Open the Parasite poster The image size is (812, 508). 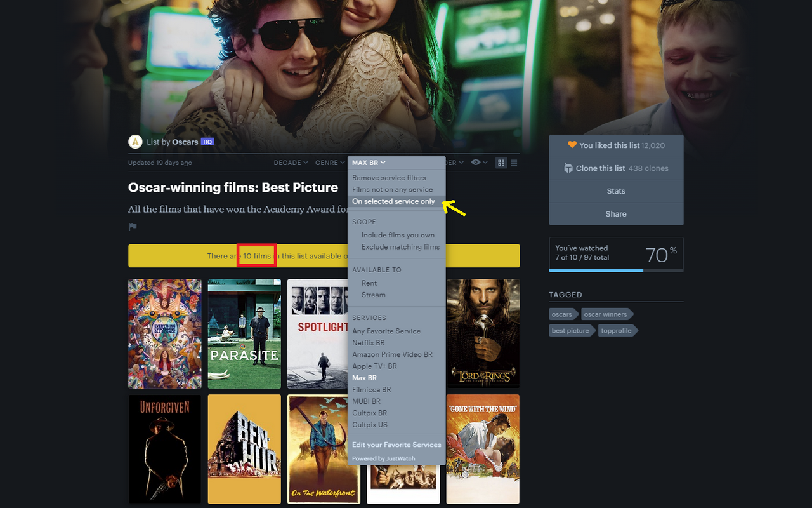tap(244, 334)
